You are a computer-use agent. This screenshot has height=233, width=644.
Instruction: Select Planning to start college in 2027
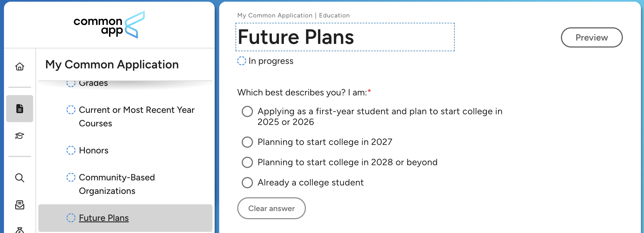pos(247,142)
